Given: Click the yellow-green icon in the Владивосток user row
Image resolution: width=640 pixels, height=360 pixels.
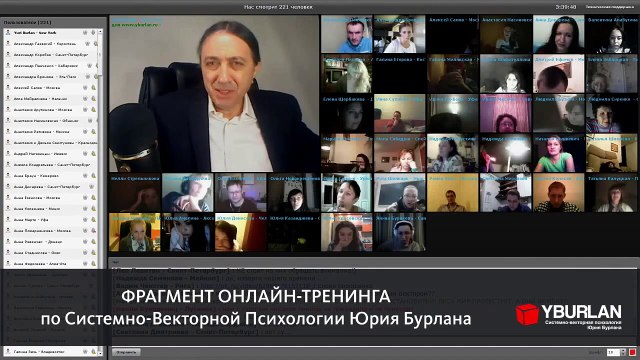Looking at the screenshot, I should click(93, 351).
